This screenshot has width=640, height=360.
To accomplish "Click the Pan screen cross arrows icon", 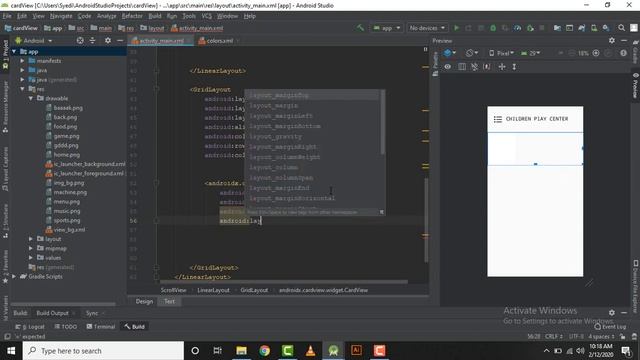I will tap(502, 67).
